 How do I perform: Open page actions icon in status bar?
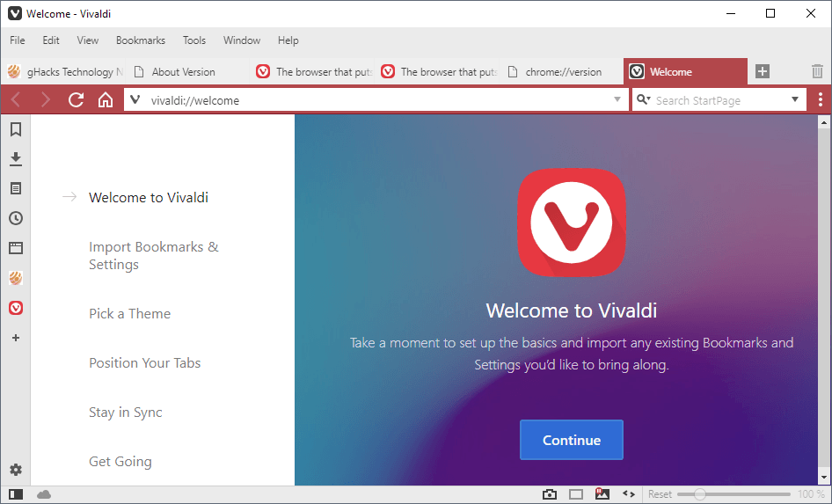629,494
